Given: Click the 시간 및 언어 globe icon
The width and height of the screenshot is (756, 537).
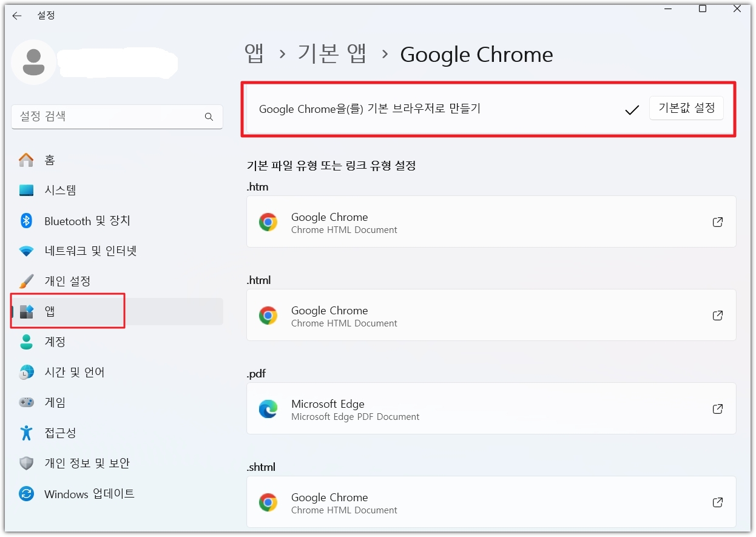Looking at the screenshot, I should point(26,373).
